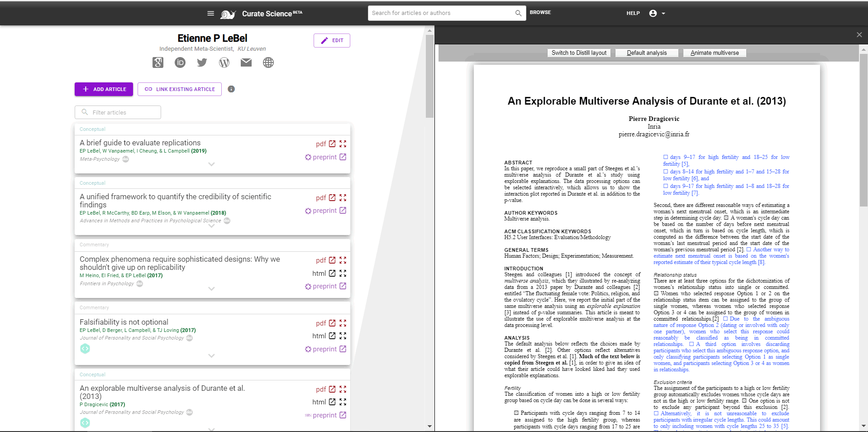Click the paper viewer scrollbar thumb
The image size is (868, 432).
tap(863, 130)
